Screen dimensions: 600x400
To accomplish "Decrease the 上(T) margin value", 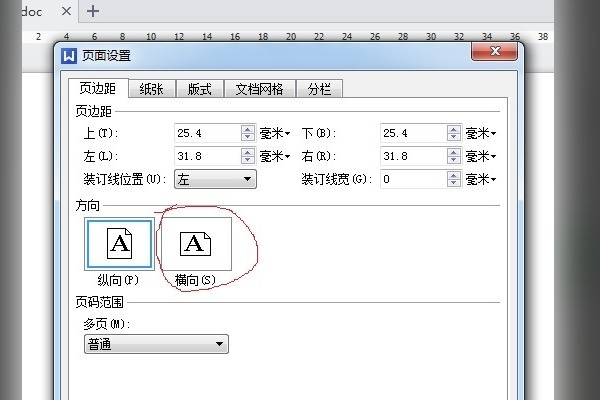I will 248,137.
